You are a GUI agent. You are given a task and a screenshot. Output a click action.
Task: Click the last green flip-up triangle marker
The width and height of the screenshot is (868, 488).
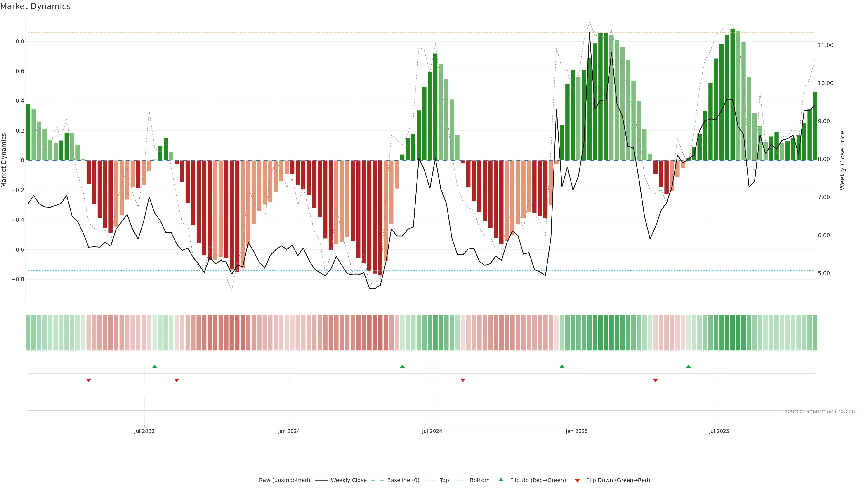[688, 366]
